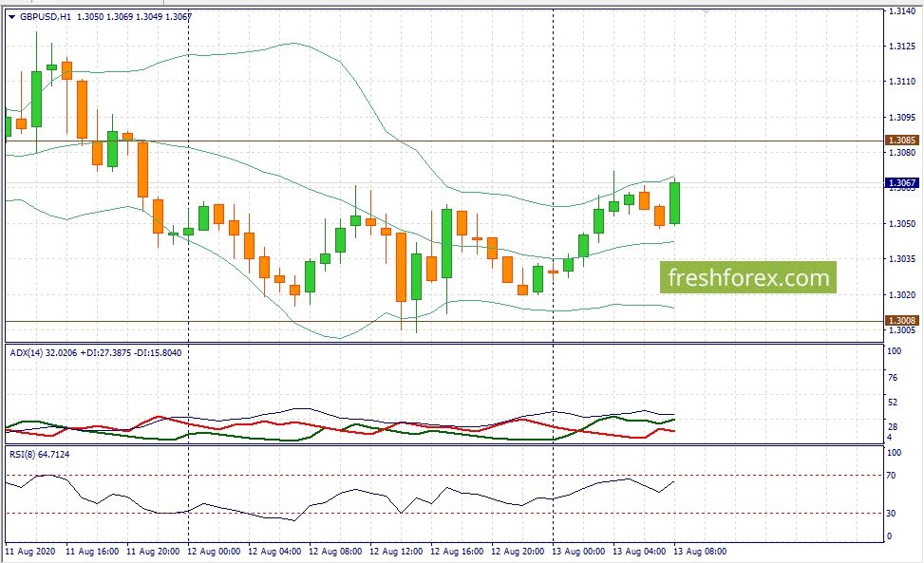This screenshot has height=563, width=924.
Task: Click the 1.3110 price scale value
Action: [x=902, y=82]
